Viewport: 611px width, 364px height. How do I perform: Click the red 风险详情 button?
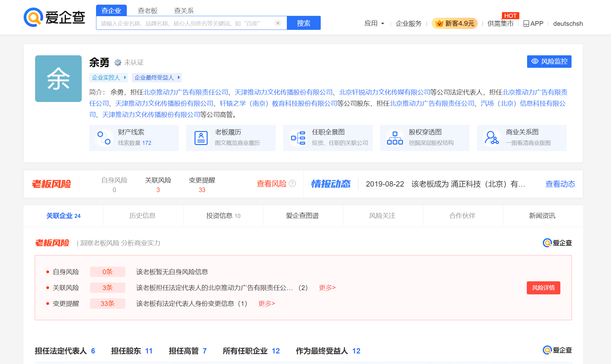click(543, 288)
